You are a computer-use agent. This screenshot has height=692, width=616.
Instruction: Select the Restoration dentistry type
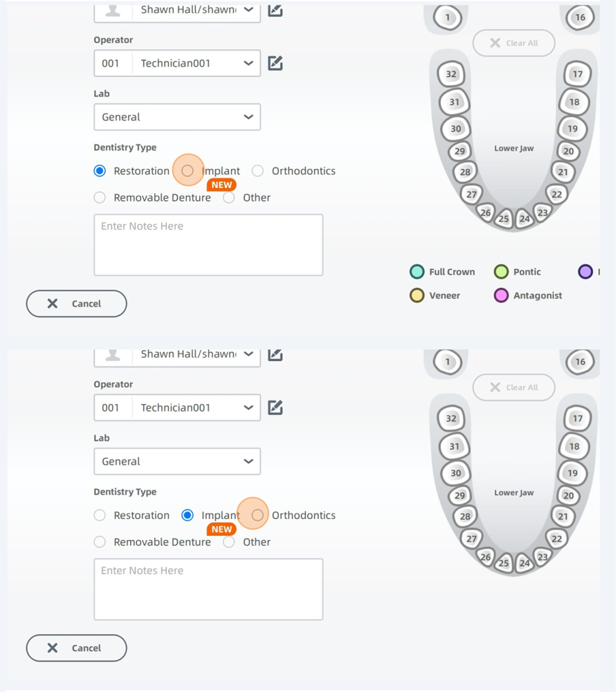pyautogui.click(x=99, y=171)
